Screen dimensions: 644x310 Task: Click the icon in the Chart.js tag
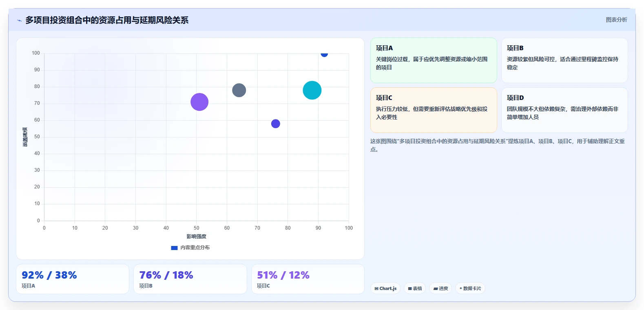(376, 288)
